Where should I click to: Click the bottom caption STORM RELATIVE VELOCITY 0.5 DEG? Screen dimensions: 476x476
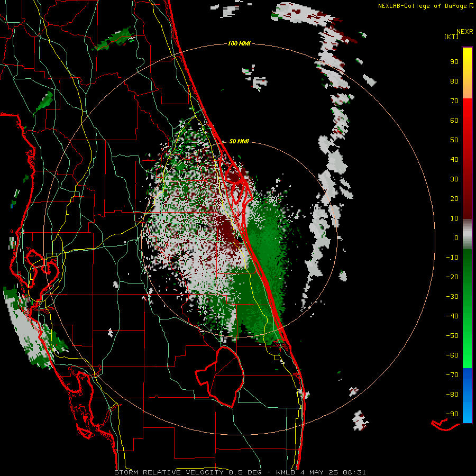click(188, 472)
